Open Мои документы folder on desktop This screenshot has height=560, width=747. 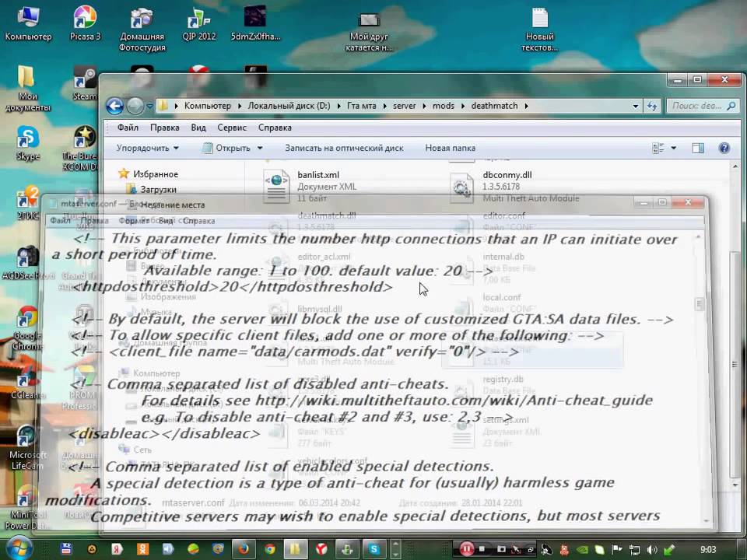pyautogui.click(x=28, y=89)
